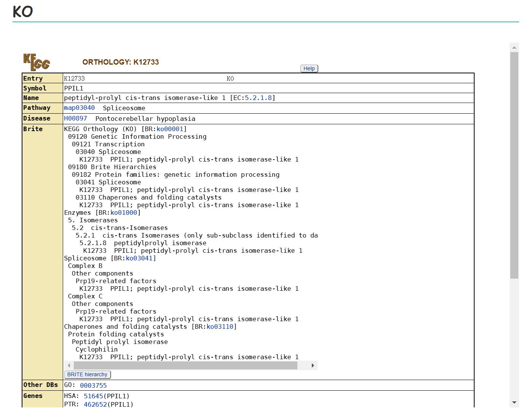Click the Complex B row
Screen dimensions: 532x412
85,266
